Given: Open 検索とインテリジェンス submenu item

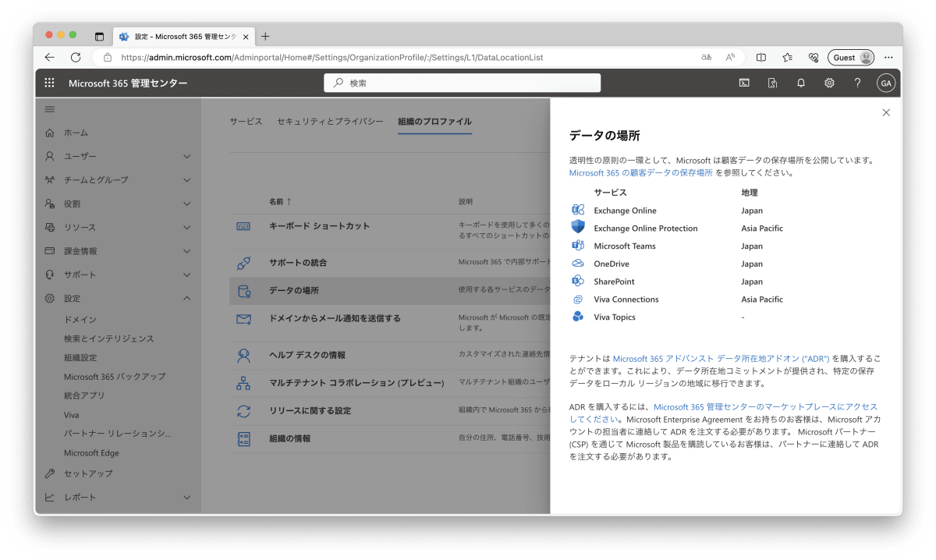Looking at the screenshot, I should click(109, 338).
